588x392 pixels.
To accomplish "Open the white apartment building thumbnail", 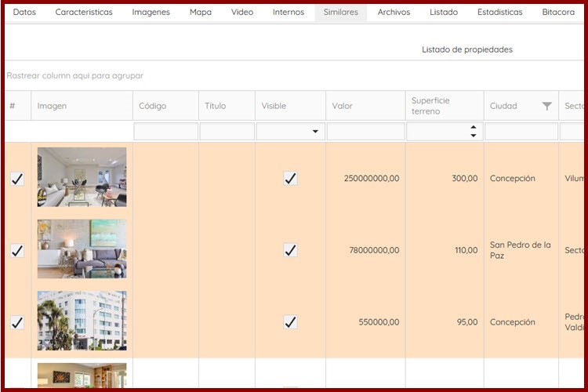I will (x=82, y=321).
